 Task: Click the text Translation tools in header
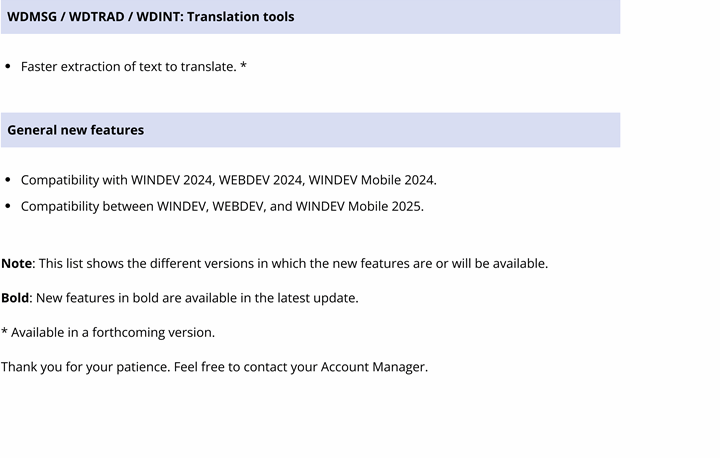coord(241,17)
